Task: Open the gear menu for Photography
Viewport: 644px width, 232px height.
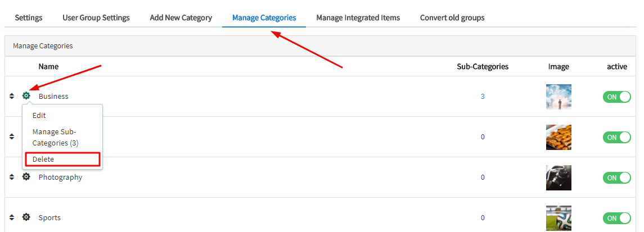Action: (x=26, y=177)
